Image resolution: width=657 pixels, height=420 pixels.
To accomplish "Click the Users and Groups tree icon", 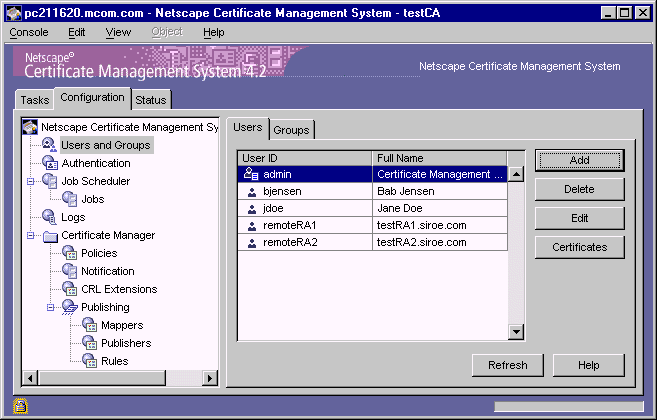I will (x=49, y=145).
